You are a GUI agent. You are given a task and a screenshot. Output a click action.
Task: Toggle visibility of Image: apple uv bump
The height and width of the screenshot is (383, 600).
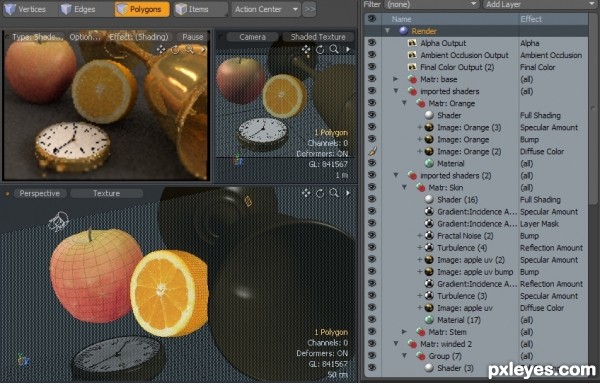coord(372,271)
